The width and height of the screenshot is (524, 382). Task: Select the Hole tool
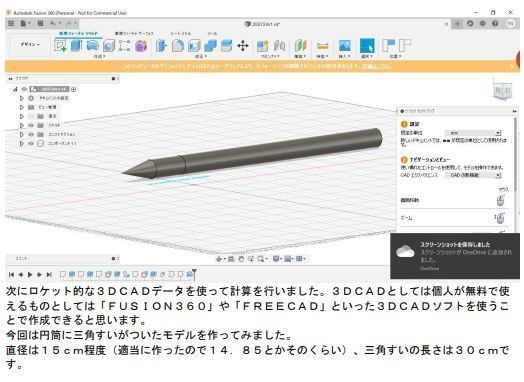pyautogui.click(x=109, y=46)
